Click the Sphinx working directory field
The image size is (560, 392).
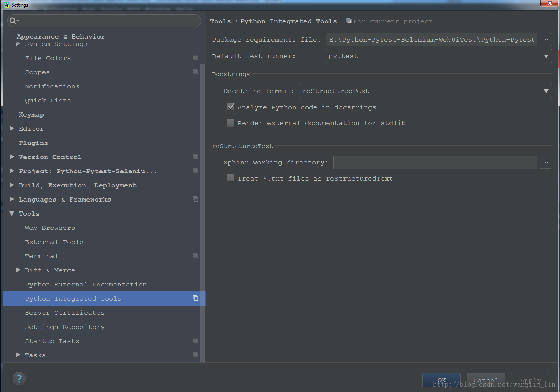[435, 162]
